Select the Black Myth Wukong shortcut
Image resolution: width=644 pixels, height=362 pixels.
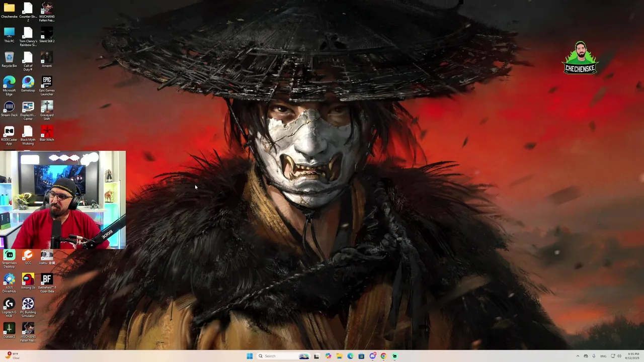tap(28, 135)
